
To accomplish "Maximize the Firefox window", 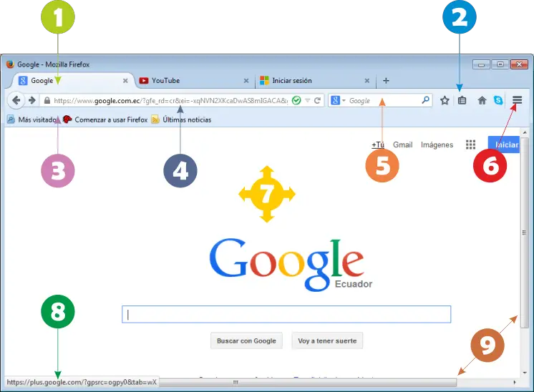I will [500, 64].
